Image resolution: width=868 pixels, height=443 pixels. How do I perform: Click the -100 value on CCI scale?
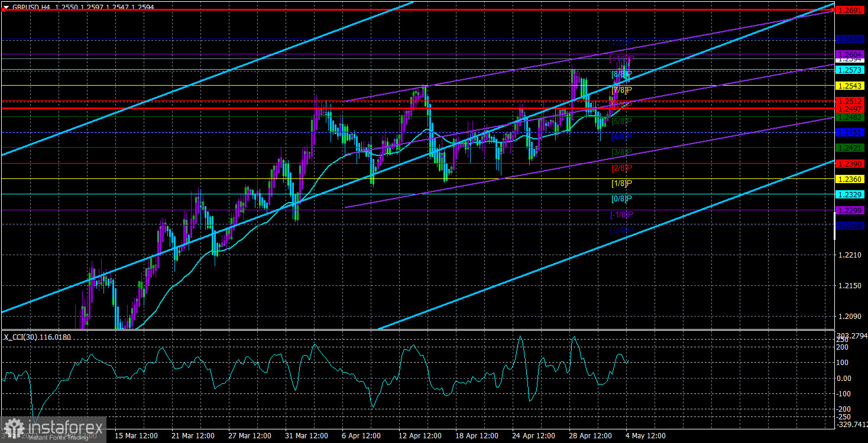[x=843, y=394]
